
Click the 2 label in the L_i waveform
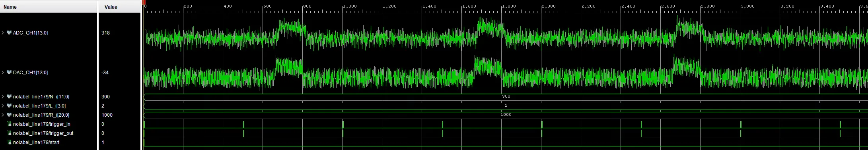(x=506, y=106)
